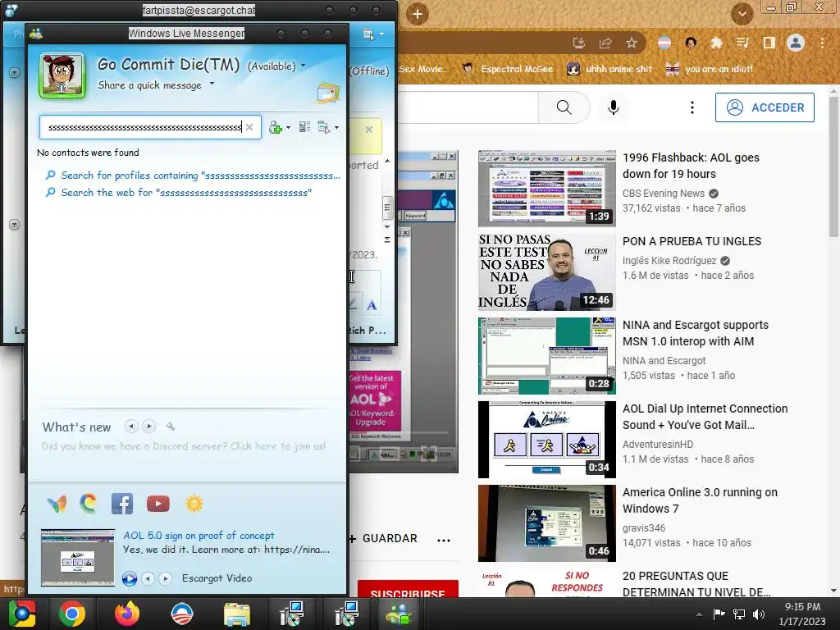Open the MSN butterfly icon in the bottom bar

(57, 504)
